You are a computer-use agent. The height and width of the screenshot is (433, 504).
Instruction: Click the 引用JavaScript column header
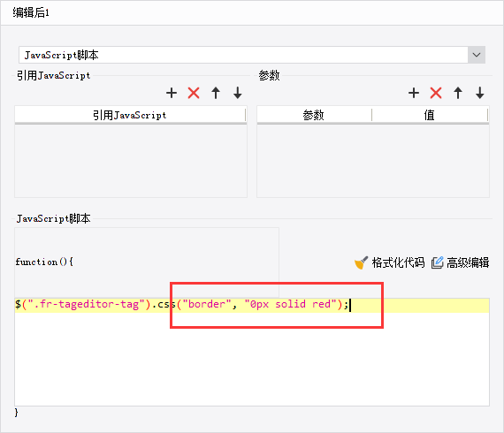pos(130,115)
